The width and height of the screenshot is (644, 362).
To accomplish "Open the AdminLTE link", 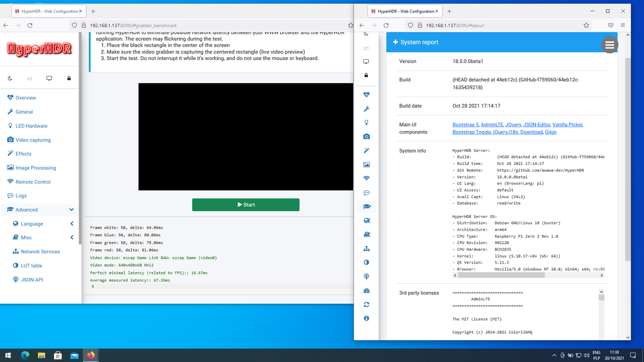I will click(492, 125).
